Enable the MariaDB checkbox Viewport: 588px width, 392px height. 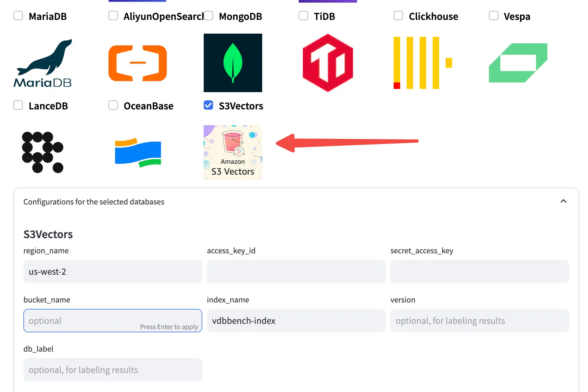pos(18,16)
